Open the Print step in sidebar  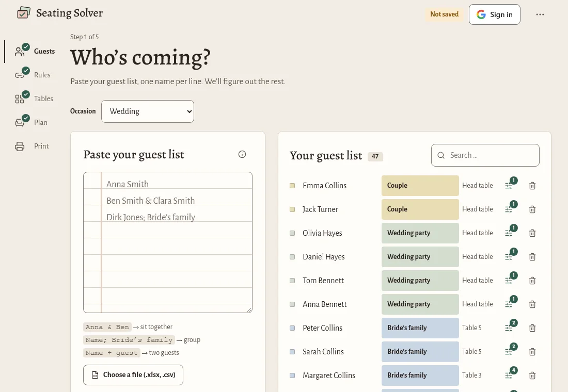point(32,146)
